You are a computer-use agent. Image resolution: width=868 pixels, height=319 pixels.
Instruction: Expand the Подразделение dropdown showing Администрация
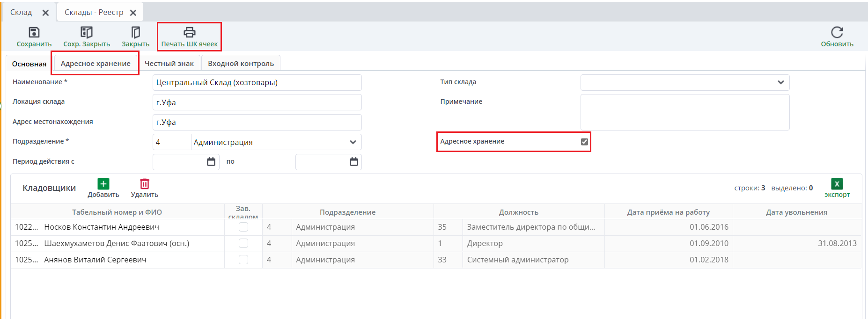[353, 142]
